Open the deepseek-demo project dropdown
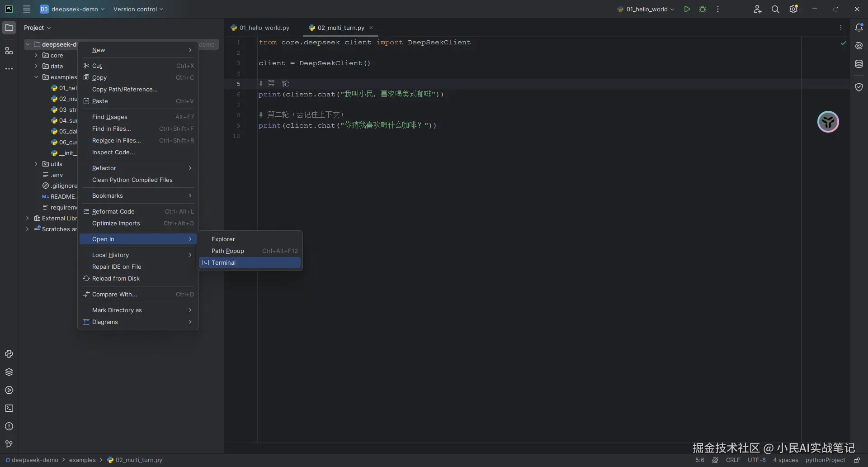This screenshot has height=467, width=868. (72, 9)
